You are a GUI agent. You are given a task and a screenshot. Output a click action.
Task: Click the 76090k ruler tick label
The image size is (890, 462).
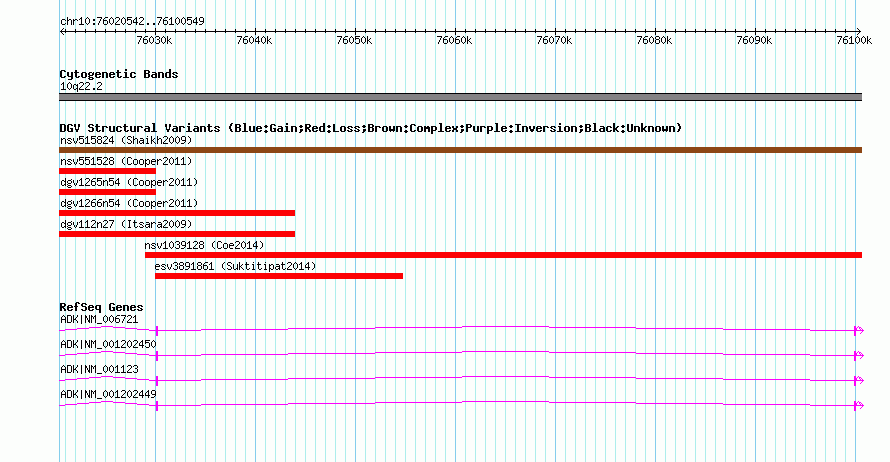(754, 40)
